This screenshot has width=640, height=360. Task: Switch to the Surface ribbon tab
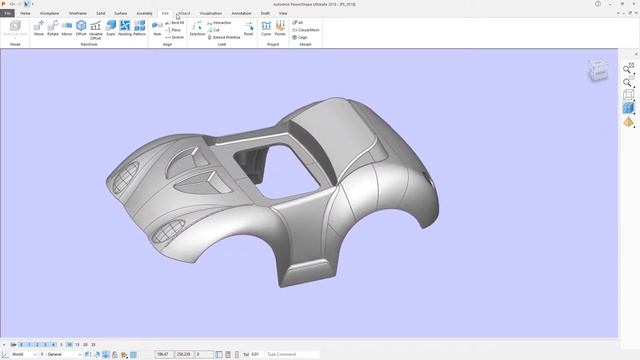pos(120,13)
